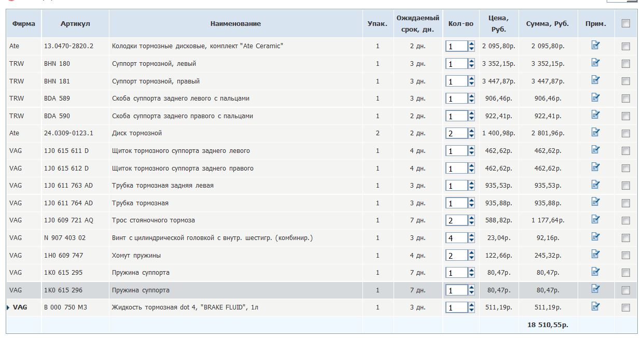644x338 pixels.
Task: Open note icon for Диск тормозной row
Action: point(595,133)
